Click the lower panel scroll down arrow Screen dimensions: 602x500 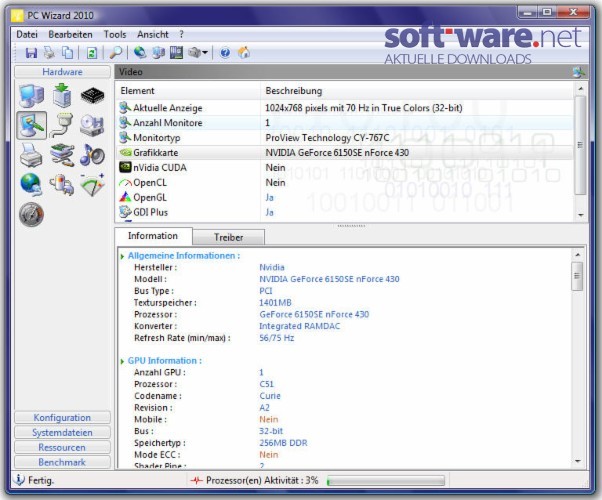click(x=578, y=461)
